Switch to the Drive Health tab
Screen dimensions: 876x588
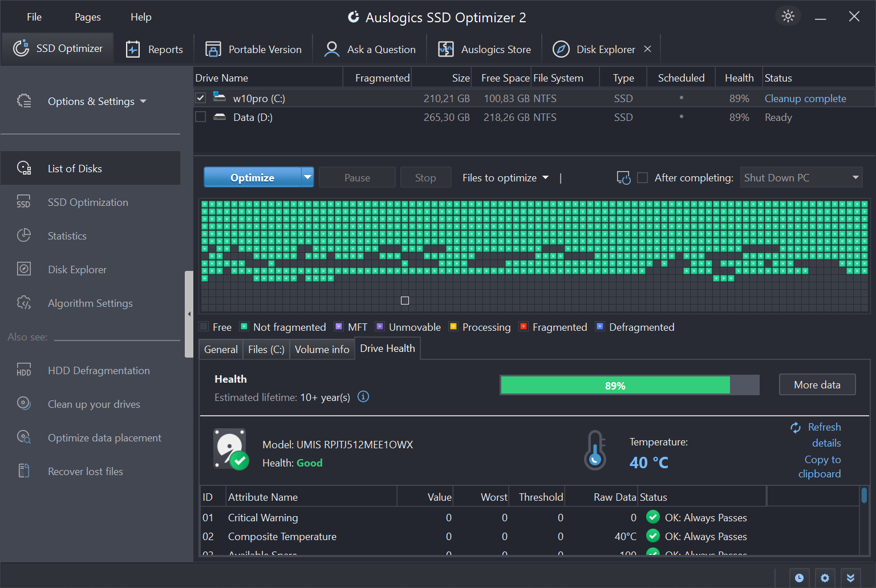point(387,348)
